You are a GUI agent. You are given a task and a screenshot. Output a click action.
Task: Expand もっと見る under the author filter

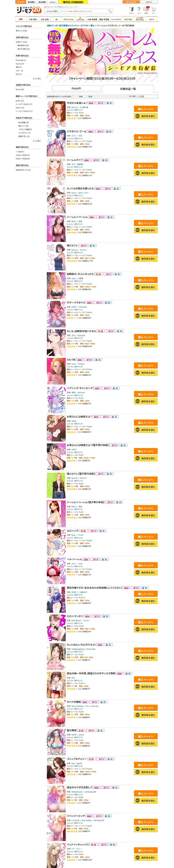click(x=37, y=79)
